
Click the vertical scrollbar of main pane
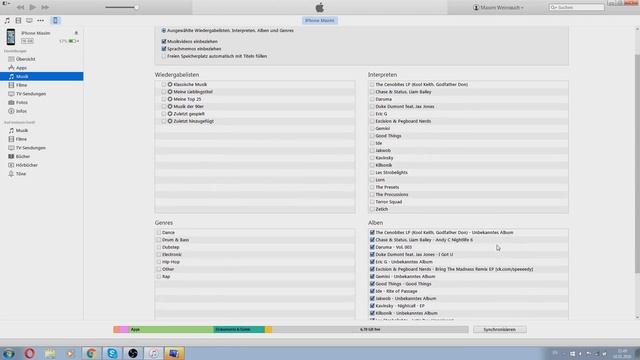[637, 163]
